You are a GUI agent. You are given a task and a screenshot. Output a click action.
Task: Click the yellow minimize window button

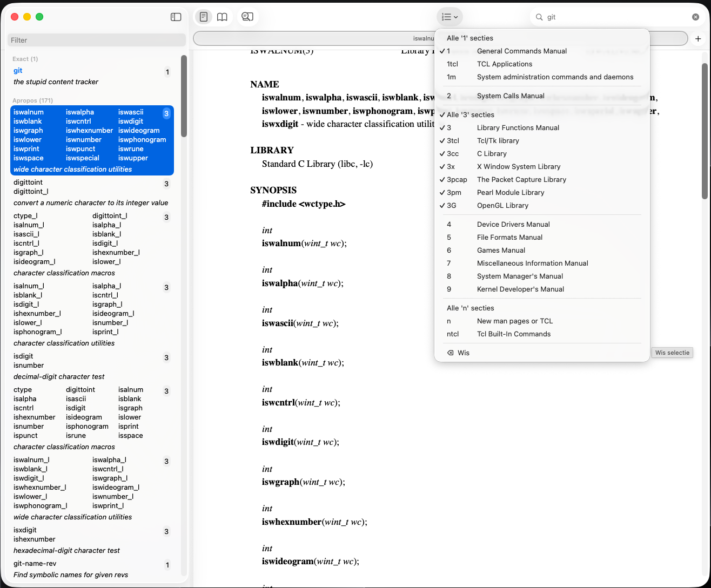pyautogui.click(x=27, y=17)
